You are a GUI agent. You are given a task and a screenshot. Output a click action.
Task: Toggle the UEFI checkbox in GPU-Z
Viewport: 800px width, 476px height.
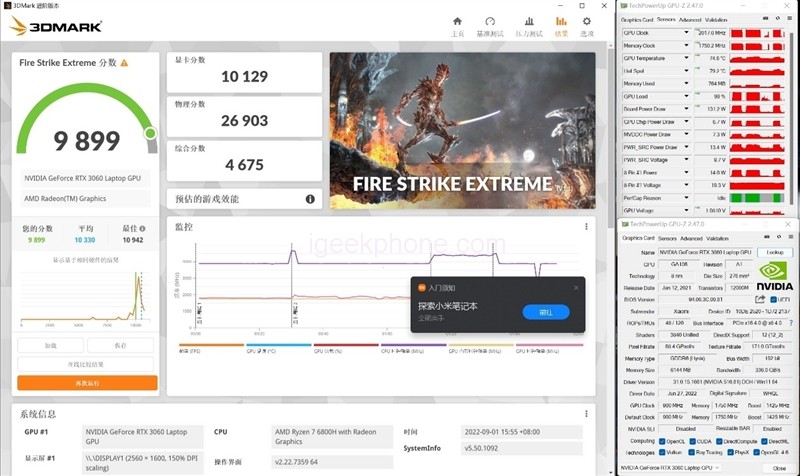772,298
